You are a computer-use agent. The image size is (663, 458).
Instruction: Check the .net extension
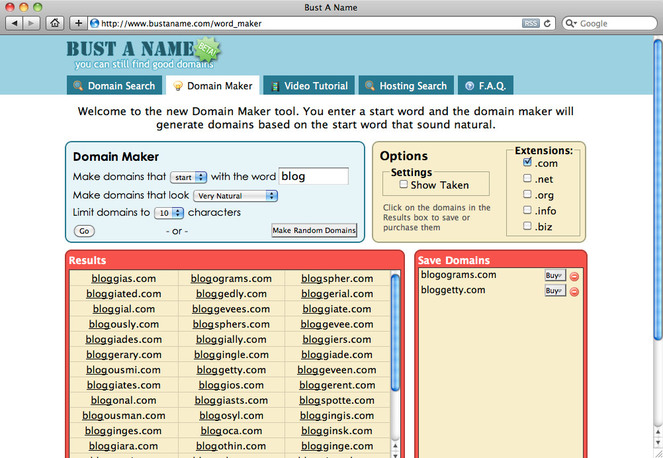click(527, 178)
